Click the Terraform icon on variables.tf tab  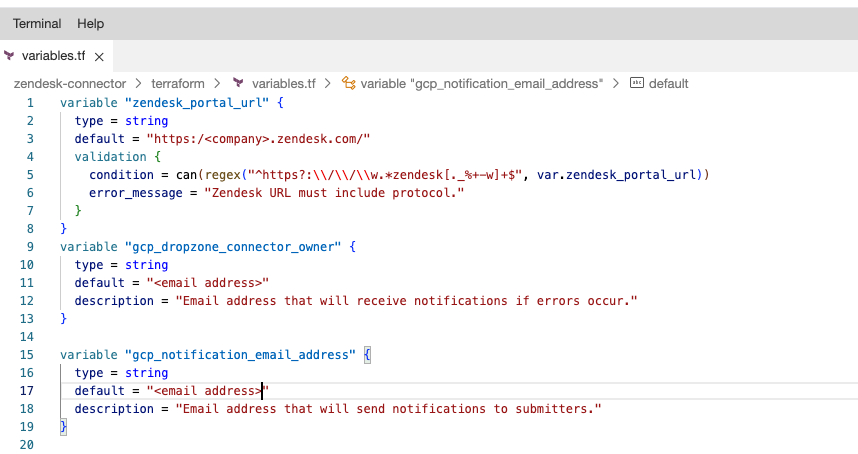pyautogui.click(x=9, y=56)
